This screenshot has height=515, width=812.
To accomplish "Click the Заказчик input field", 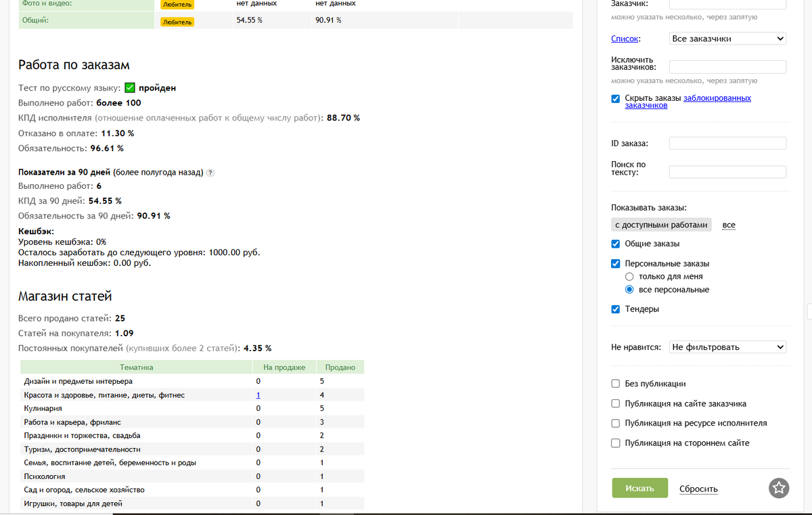I will [x=727, y=3].
